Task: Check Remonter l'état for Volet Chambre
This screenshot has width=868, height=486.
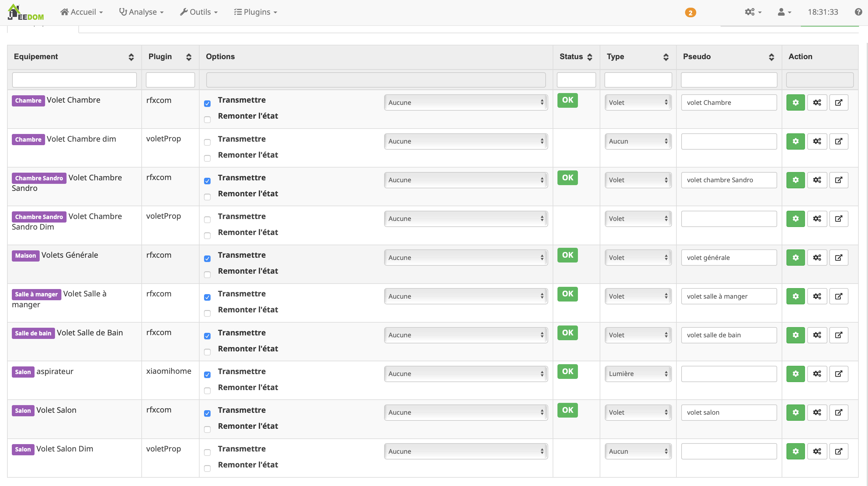Action: click(207, 120)
